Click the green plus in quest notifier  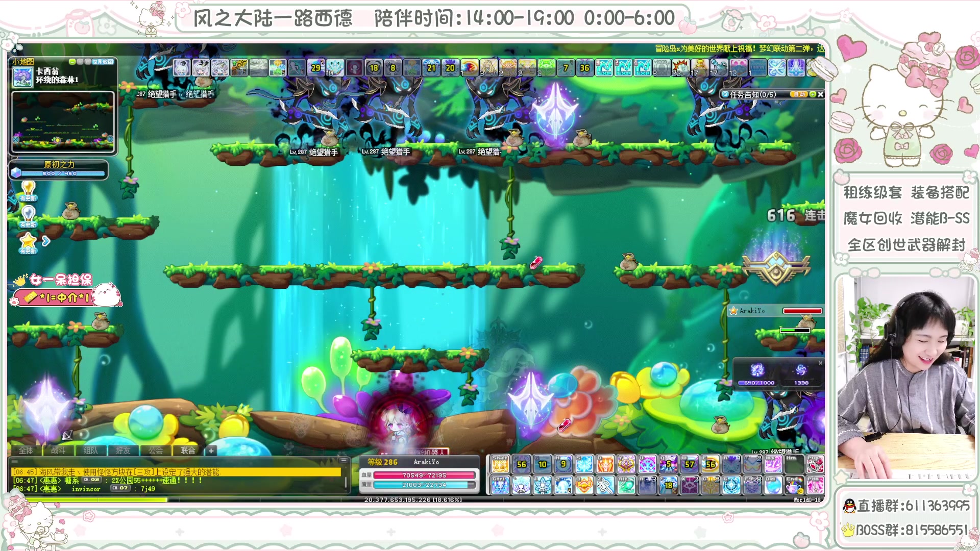pyautogui.click(x=813, y=94)
